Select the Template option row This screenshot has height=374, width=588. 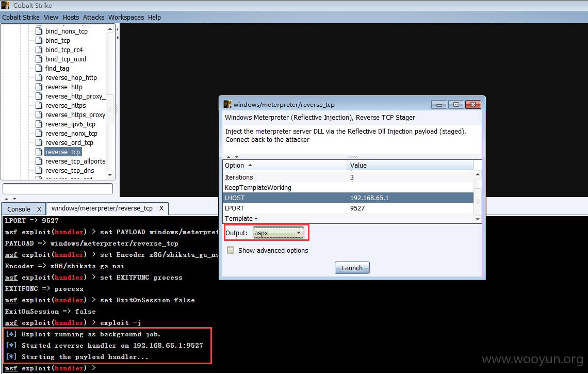coord(348,218)
